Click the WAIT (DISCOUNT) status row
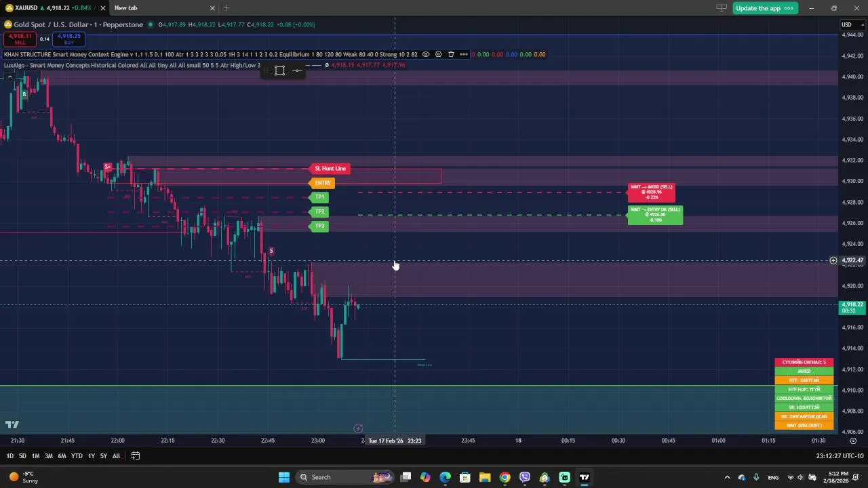The height and width of the screenshot is (488, 868). pyautogui.click(x=804, y=426)
